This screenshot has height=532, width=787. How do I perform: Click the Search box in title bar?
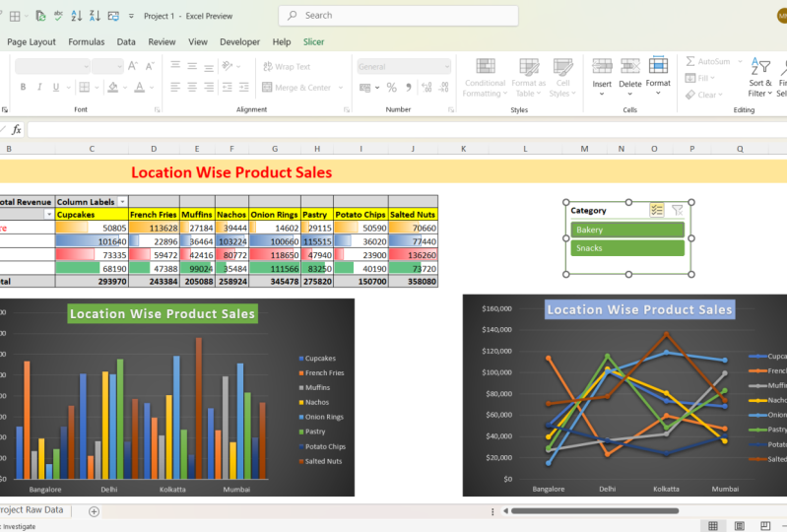pyautogui.click(x=399, y=16)
